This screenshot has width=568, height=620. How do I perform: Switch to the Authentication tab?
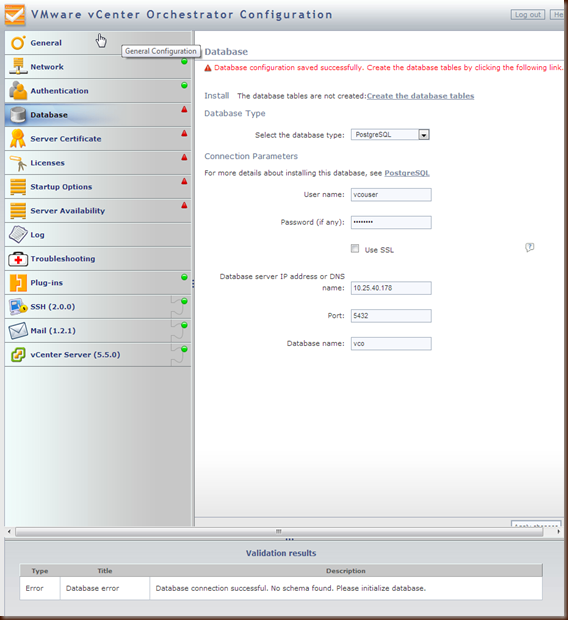(x=98, y=91)
